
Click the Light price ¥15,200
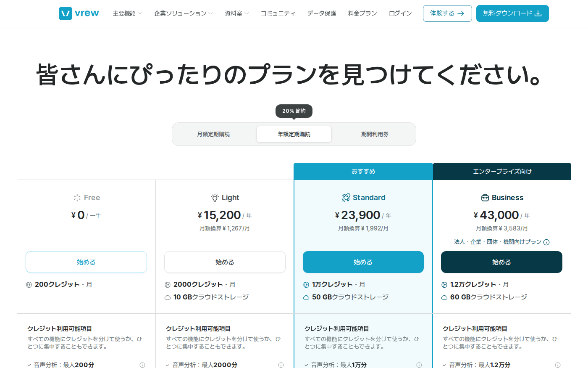(x=219, y=215)
